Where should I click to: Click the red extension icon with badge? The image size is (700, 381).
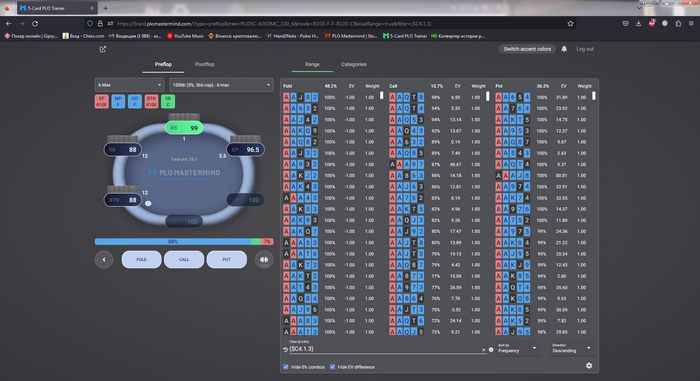pos(652,23)
